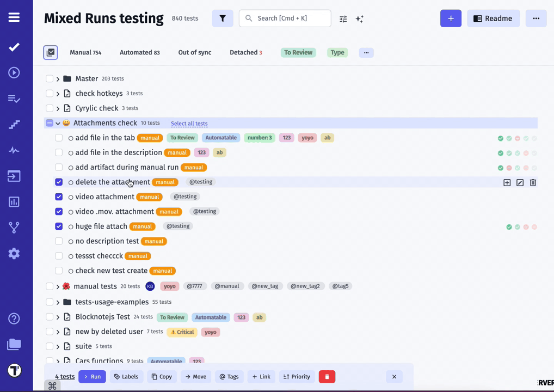Image resolution: width=554 pixels, height=392 pixels.
Task: Open the Readme button
Action: pos(493,19)
